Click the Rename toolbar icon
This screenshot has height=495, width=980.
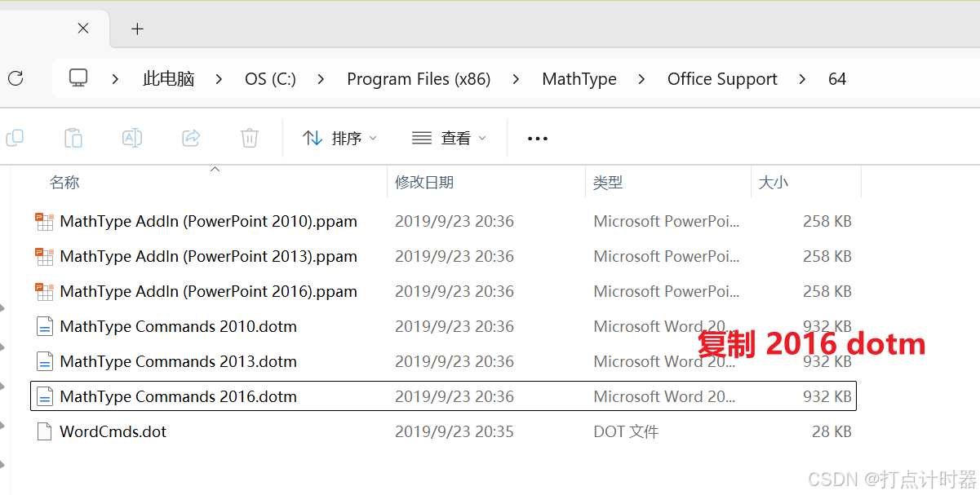click(132, 138)
